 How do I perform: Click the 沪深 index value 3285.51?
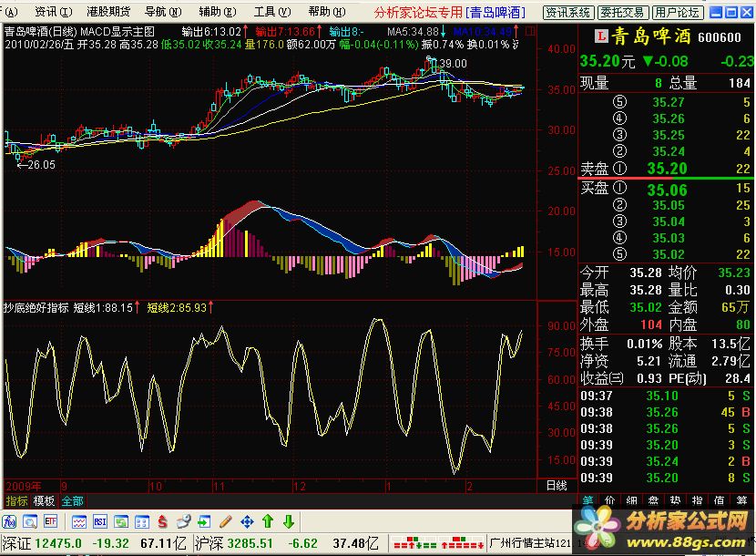point(250,543)
